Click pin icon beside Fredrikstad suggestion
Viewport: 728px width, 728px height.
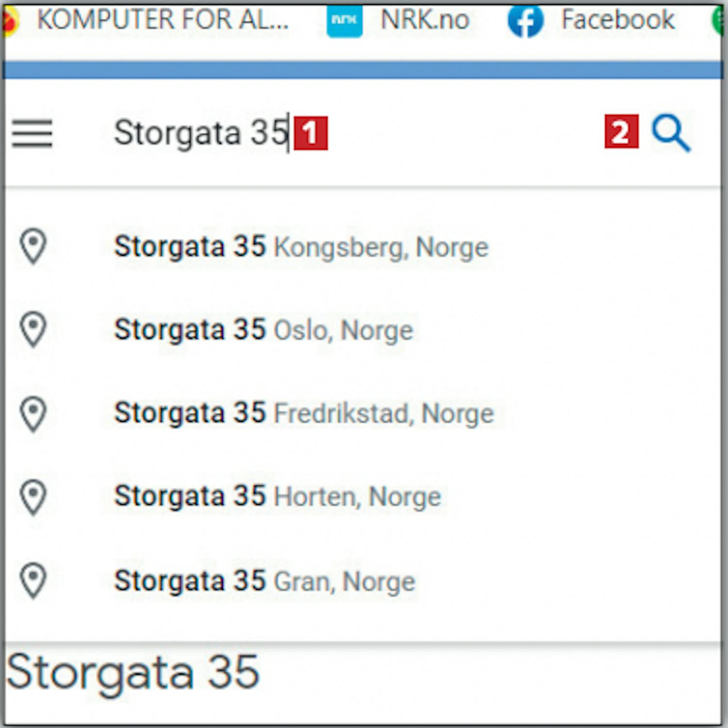(33, 414)
